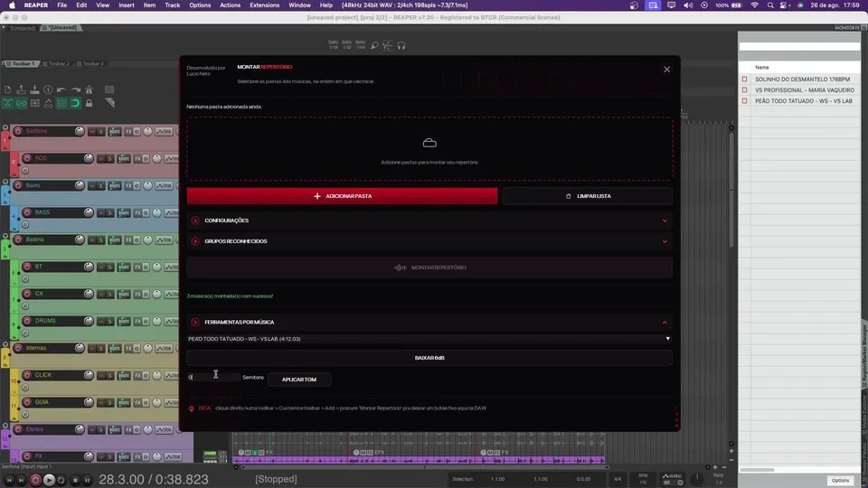Pause playback with Pause button
Viewport: 868px width, 488px height.
87,480
